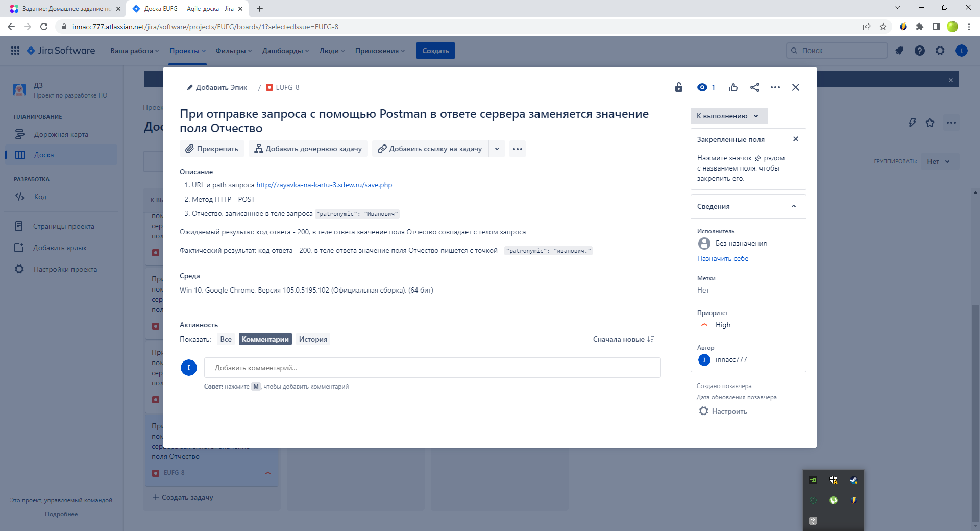Open Приложения menu
Screen dimensions: 980x531
tap(380, 51)
